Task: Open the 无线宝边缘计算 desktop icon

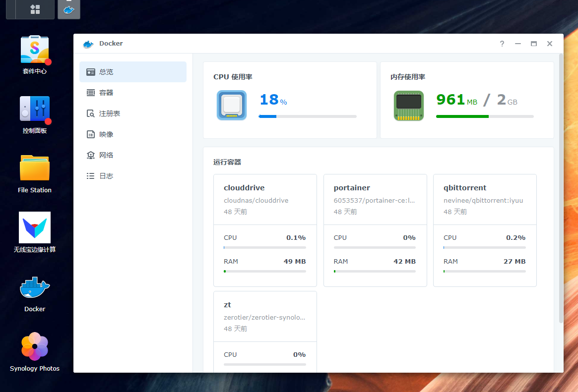Action: [x=35, y=228]
